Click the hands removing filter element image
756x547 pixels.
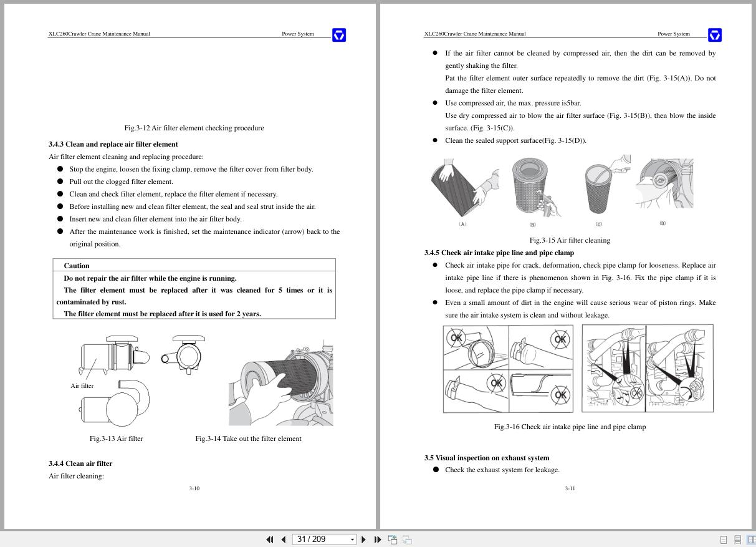[280, 383]
